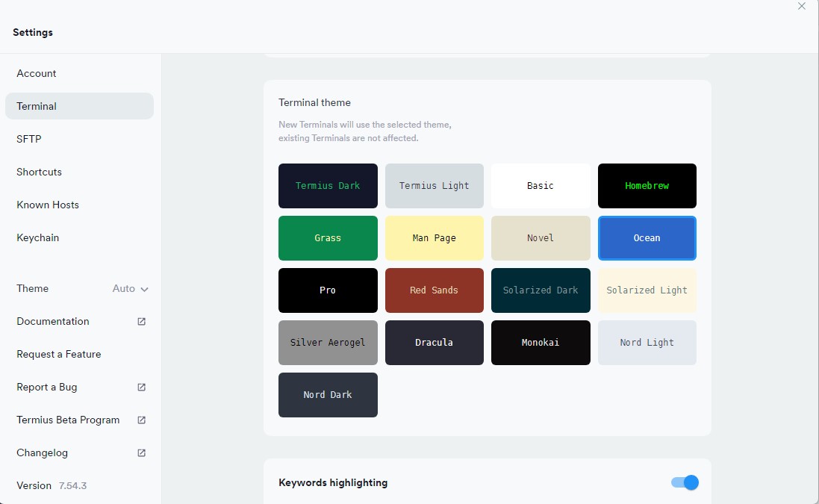Choose the Nord Light theme tile
Screen dimensions: 819x504
coord(647,343)
